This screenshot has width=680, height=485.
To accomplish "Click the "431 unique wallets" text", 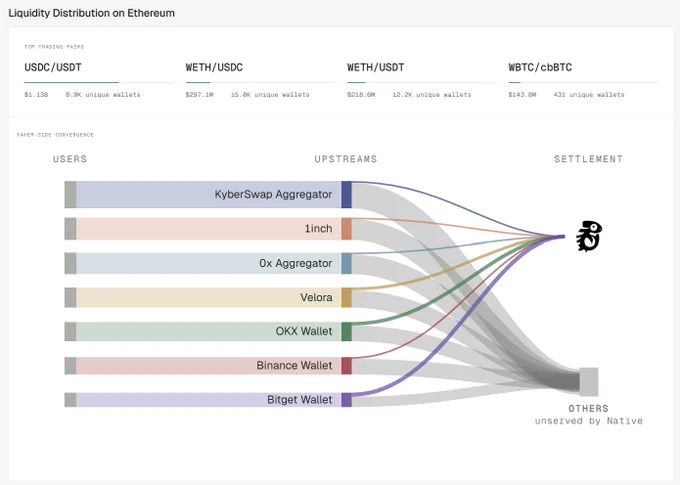I will pos(589,95).
